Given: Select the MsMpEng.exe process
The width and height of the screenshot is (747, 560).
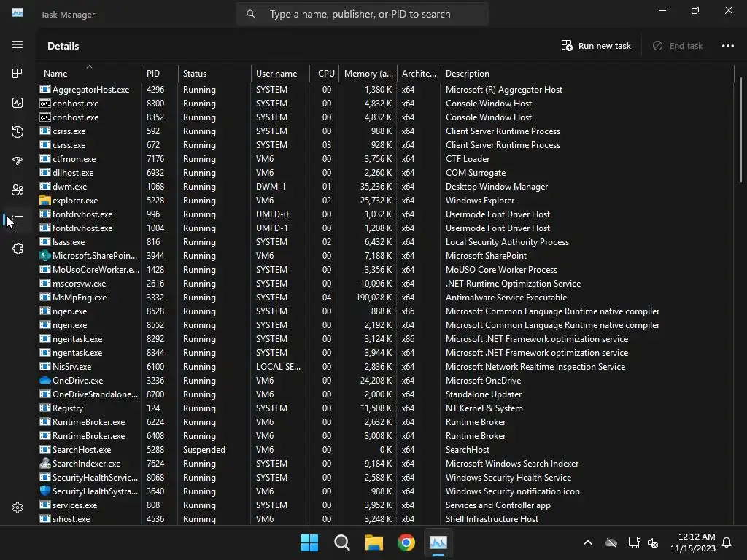Looking at the screenshot, I should click(385, 297).
